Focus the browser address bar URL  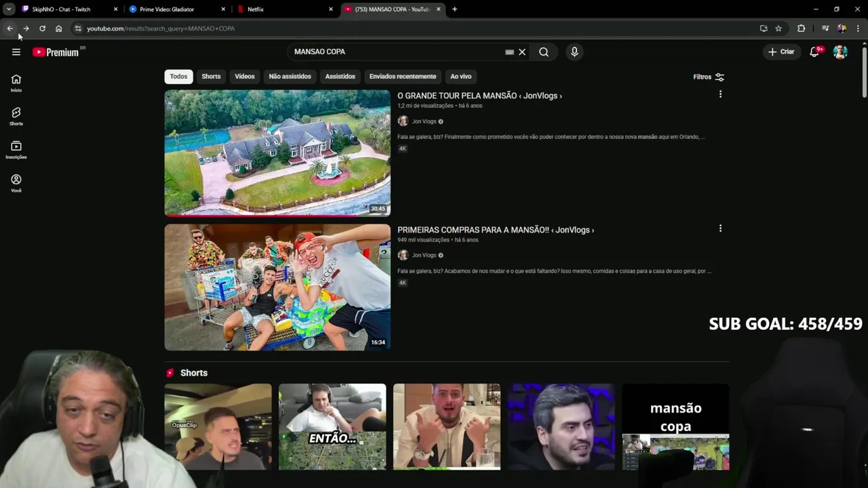[161, 28]
